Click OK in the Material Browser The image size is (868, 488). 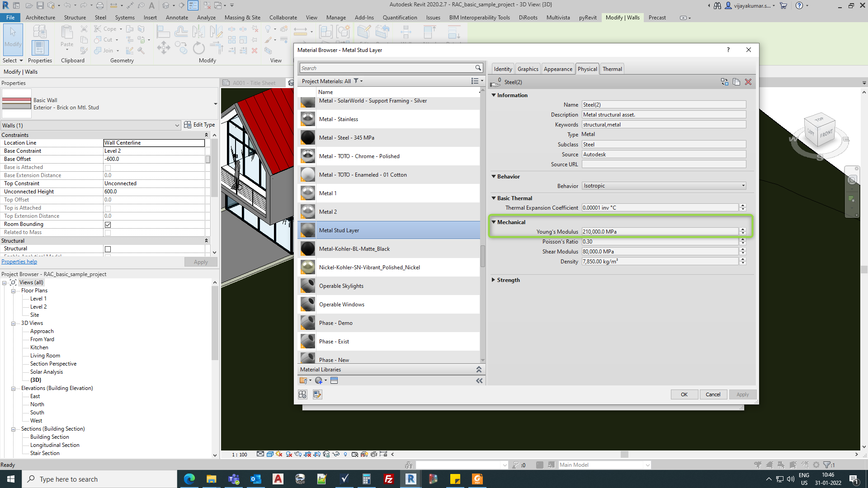pos(684,394)
